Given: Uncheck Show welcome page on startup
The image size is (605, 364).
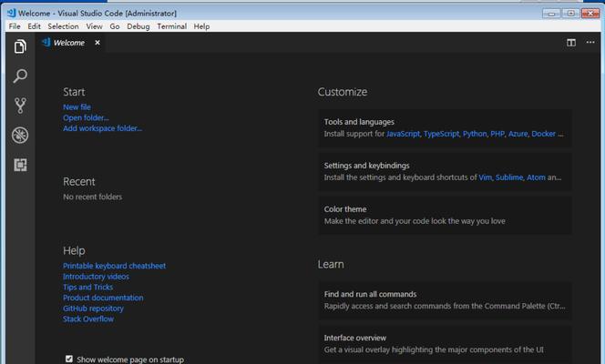Looking at the screenshot, I should pyautogui.click(x=69, y=359).
